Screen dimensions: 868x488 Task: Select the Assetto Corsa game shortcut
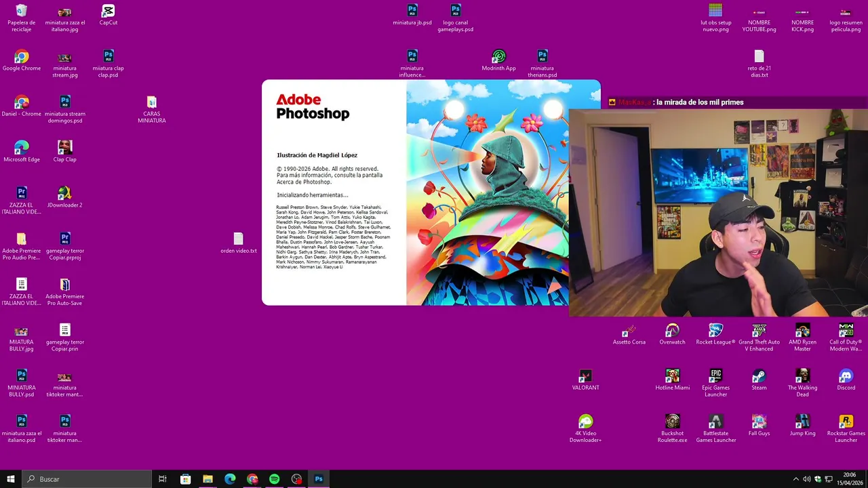(x=629, y=334)
